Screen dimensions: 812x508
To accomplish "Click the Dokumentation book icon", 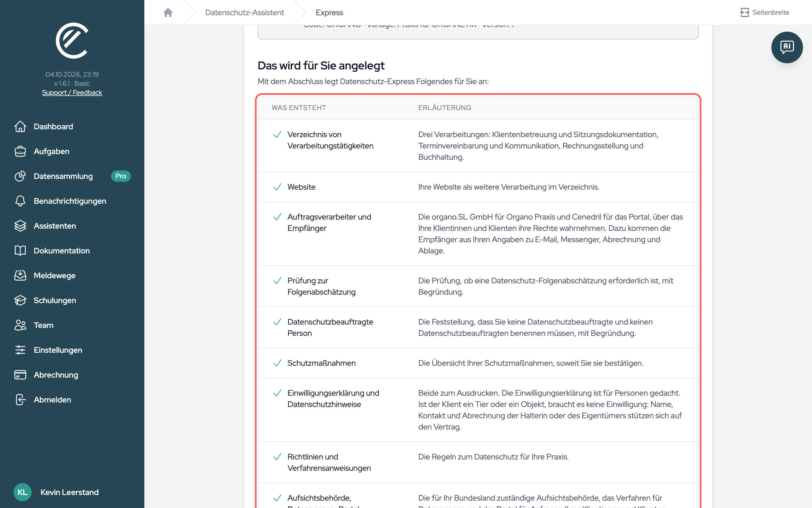I will (20, 251).
